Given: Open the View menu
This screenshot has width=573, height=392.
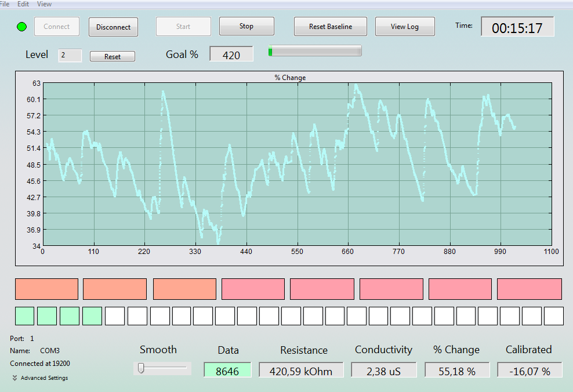Looking at the screenshot, I should coord(44,4).
